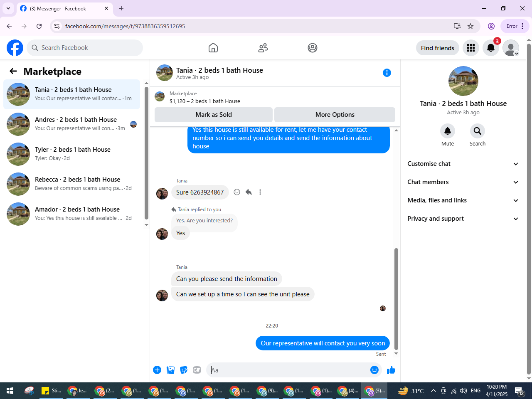Click the 'Sure 6263924867' message

point(200,192)
